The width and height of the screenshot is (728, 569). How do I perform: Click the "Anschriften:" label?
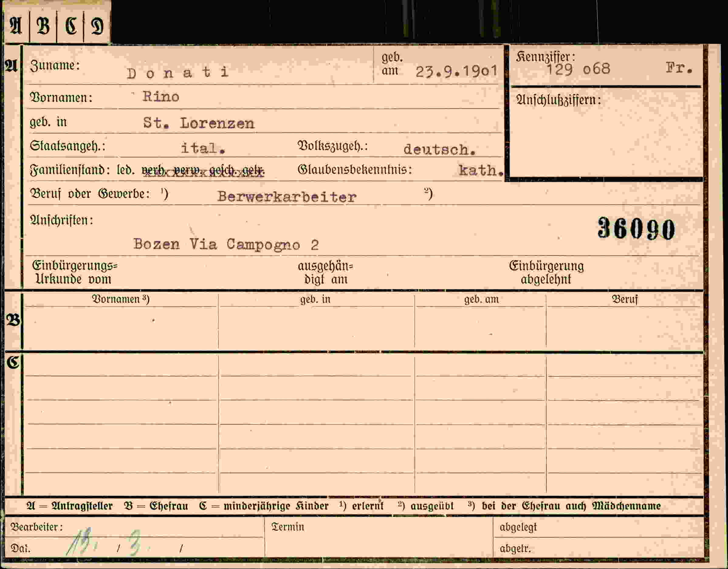coord(61,220)
